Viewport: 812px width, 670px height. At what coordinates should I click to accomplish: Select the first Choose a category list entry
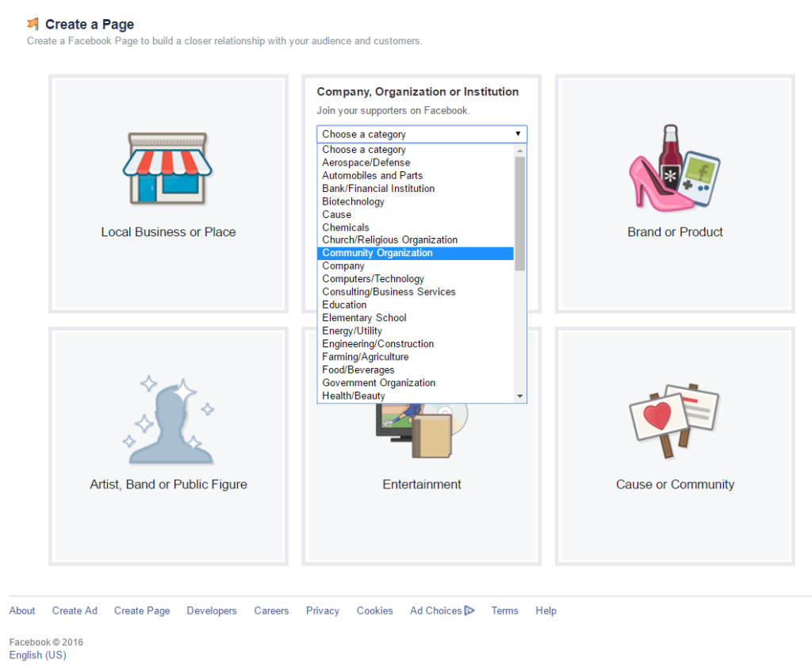(416, 150)
